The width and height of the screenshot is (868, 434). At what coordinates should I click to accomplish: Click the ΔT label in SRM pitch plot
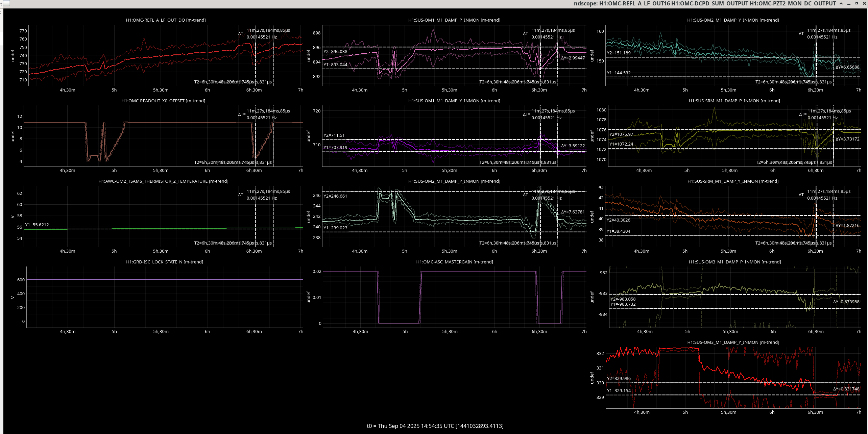(x=803, y=114)
